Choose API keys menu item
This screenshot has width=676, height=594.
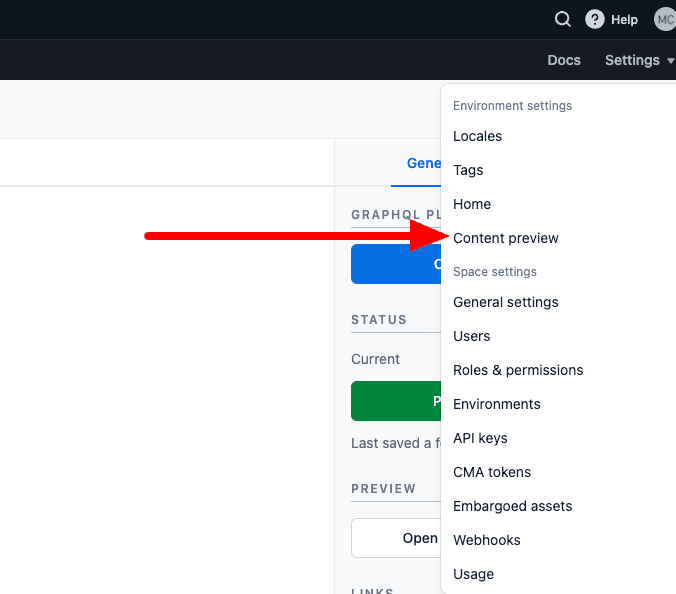tap(480, 438)
